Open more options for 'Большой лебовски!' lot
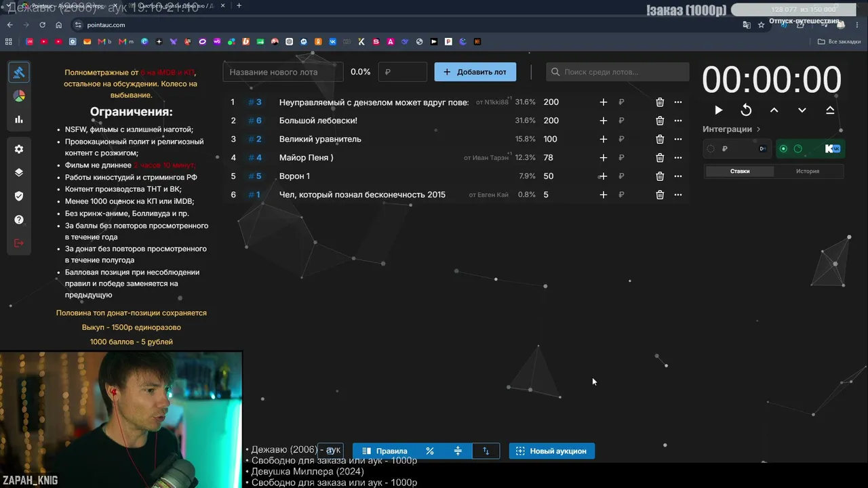This screenshot has width=868, height=488. pyautogui.click(x=678, y=121)
